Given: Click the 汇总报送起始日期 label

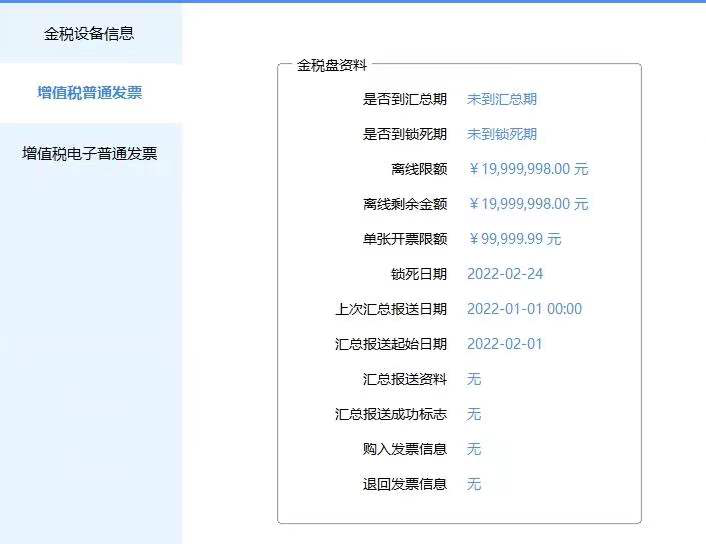Looking at the screenshot, I should pyautogui.click(x=391, y=345).
